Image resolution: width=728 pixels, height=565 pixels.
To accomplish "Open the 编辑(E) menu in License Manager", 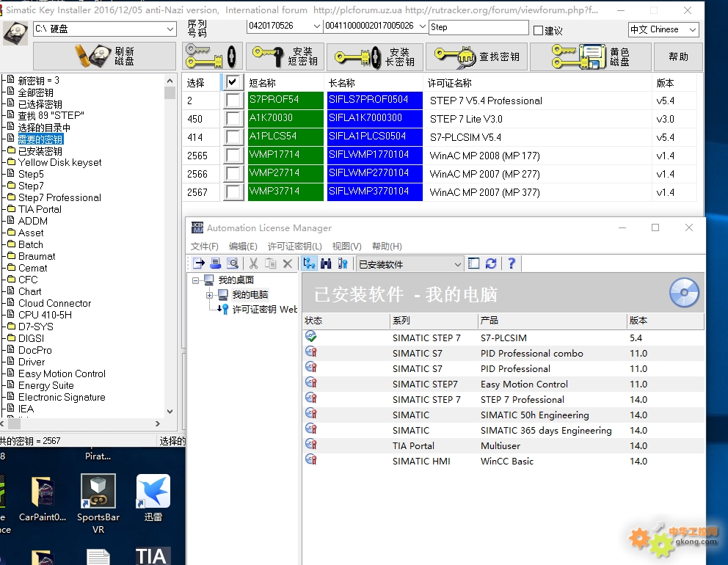I will coord(243,246).
